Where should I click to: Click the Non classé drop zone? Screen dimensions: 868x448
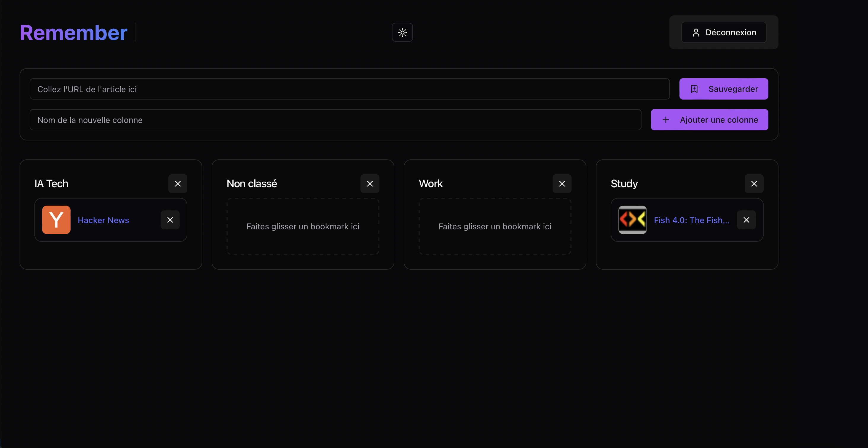[x=303, y=226]
